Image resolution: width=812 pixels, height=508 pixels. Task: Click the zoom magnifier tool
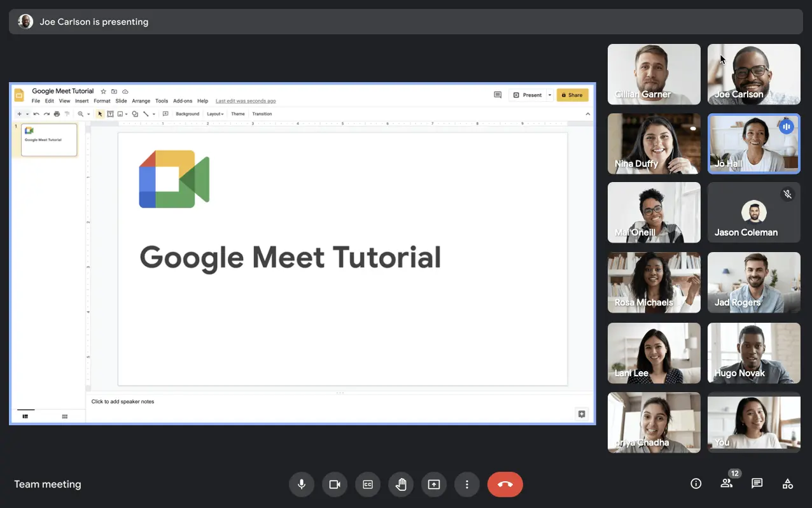coord(80,114)
